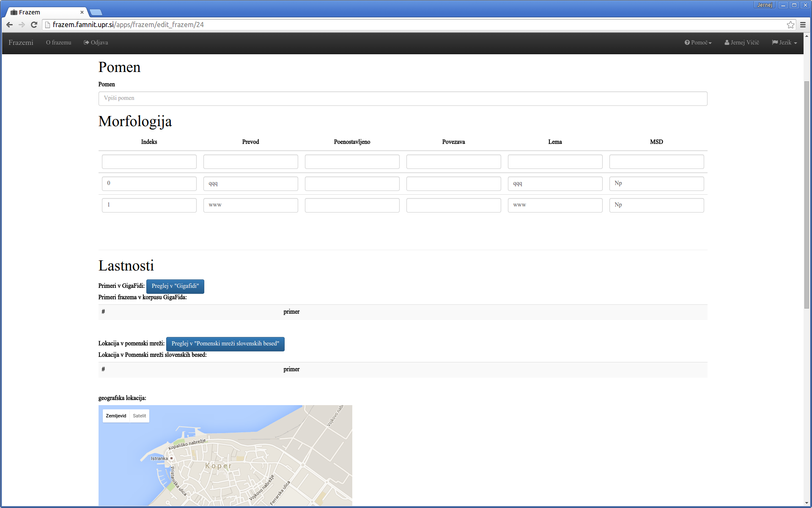Click Povezava field in qqq row
812x508 pixels.
[x=453, y=184]
